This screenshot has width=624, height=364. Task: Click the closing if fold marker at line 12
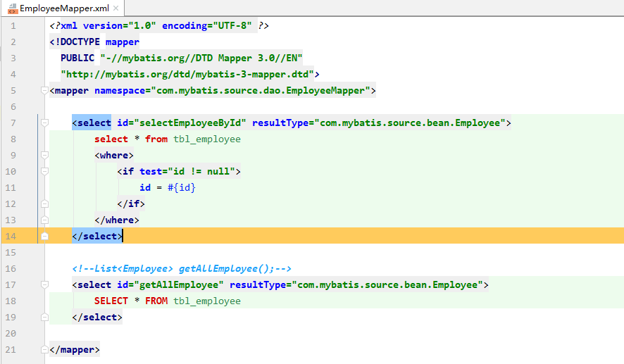(44, 204)
